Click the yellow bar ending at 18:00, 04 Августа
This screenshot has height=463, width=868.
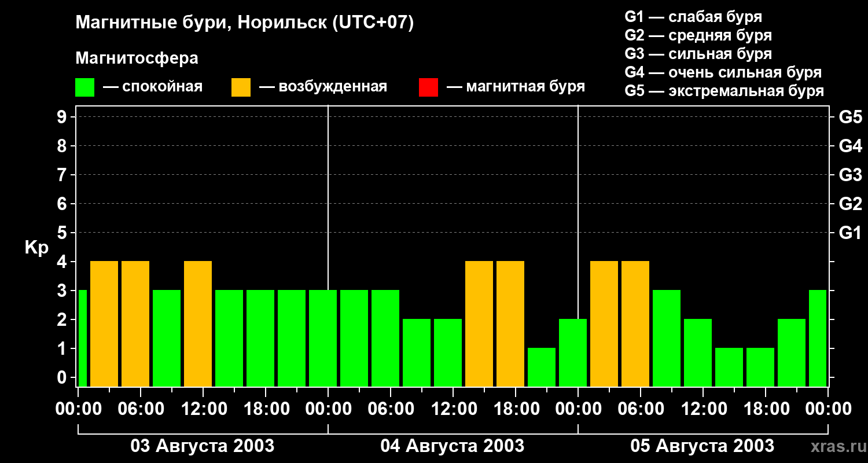510,324
